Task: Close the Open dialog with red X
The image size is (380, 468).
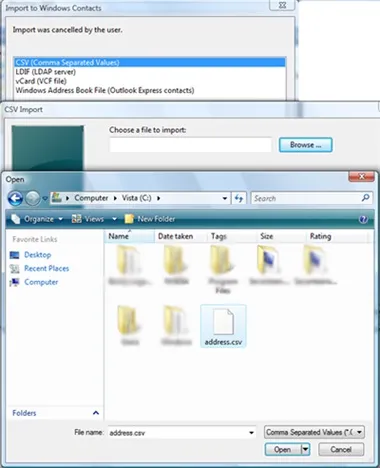Action: (361, 176)
